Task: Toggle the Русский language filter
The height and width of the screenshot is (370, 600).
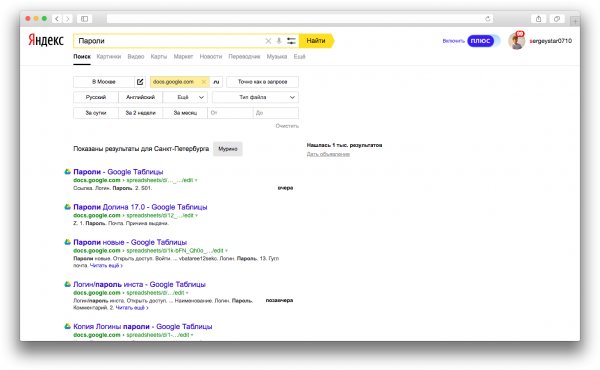Action: (96, 97)
